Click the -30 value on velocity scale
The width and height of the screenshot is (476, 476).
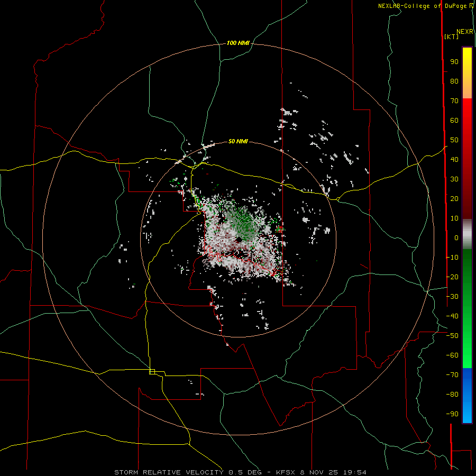click(x=452, y=297)
